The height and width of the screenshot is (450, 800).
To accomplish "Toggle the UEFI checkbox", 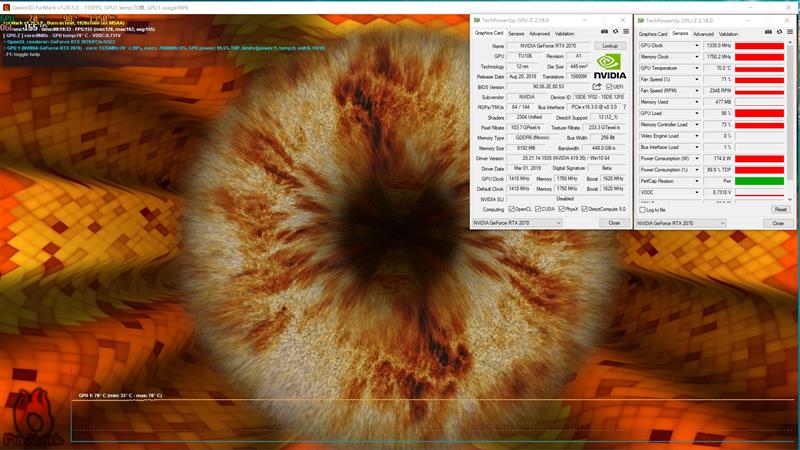I will tap(609, 86).
